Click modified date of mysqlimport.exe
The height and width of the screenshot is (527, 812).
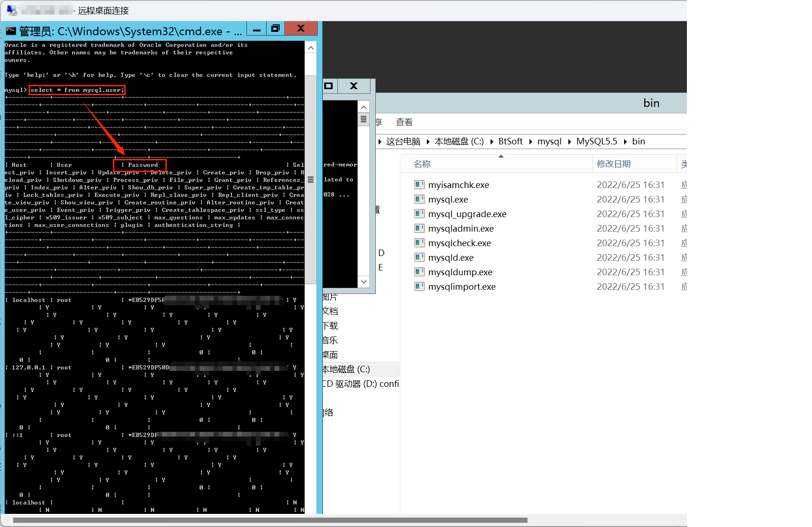631,287
